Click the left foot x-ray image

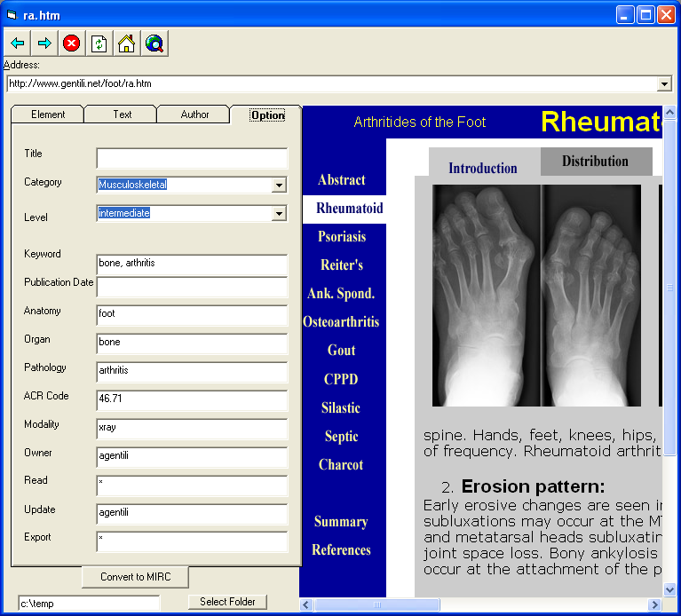click(486, 296)
